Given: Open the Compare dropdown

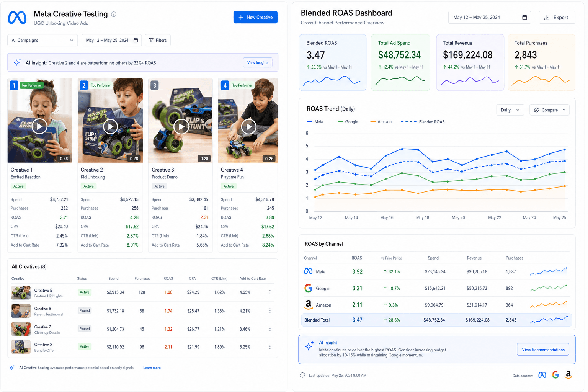Looking at the screenshot, I should point(550,110).
